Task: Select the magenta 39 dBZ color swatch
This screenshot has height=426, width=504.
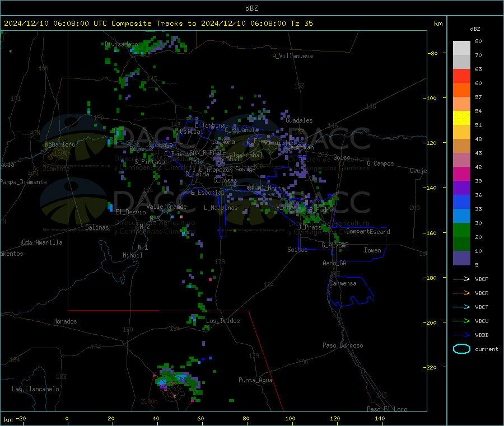Action: coord(461,174)
